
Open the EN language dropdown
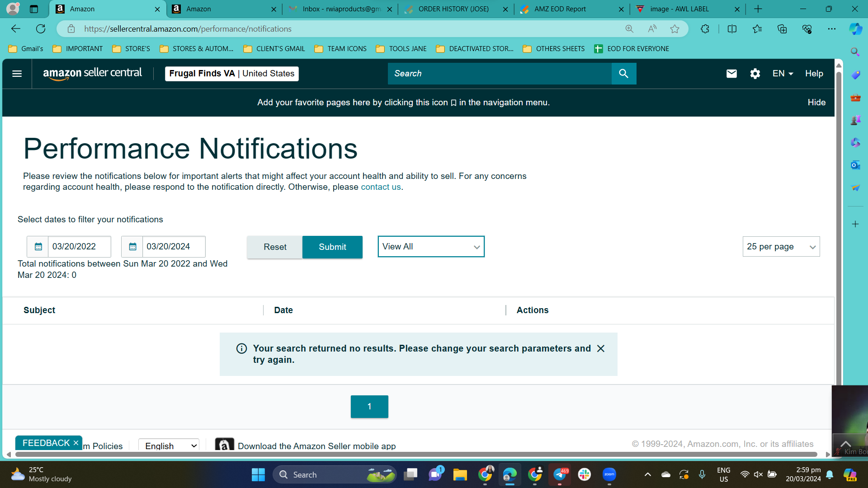tap(783, 74)
